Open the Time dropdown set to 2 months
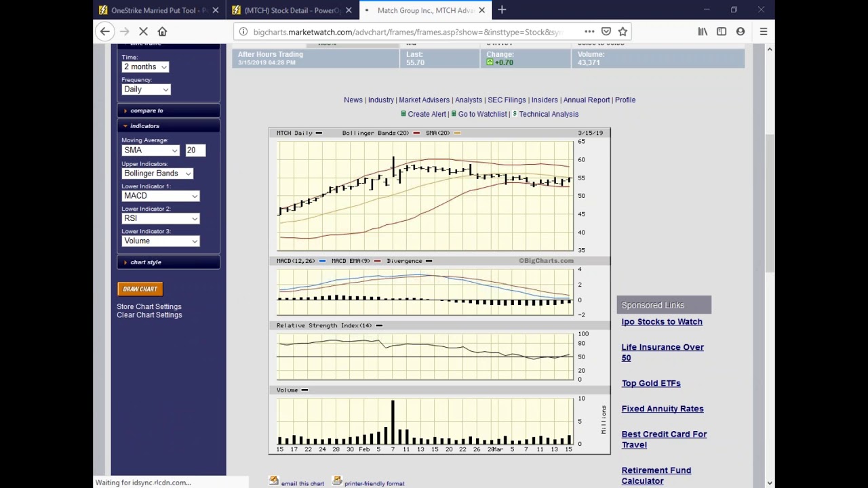 (145, 66)
